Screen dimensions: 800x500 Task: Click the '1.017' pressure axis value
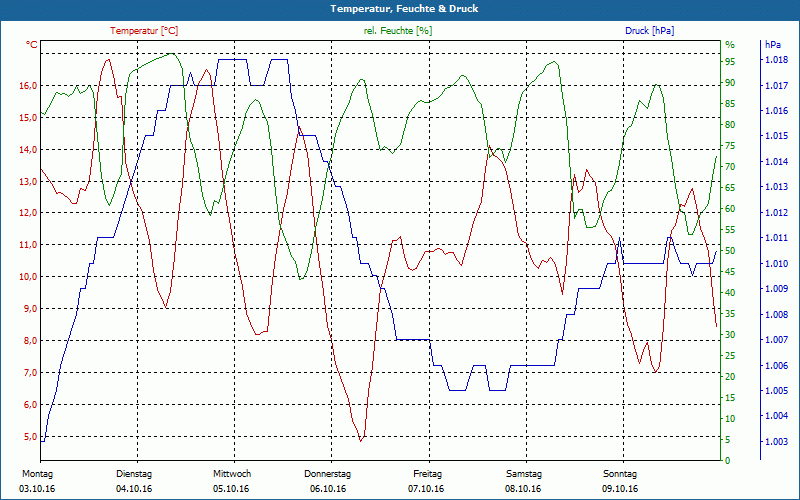[x=775, y=86]
